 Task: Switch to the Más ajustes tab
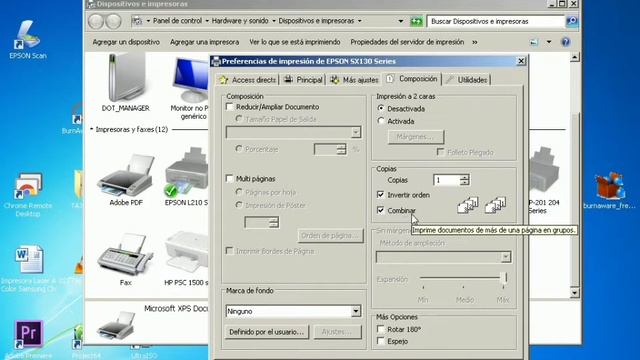click(x=354, y=80)
